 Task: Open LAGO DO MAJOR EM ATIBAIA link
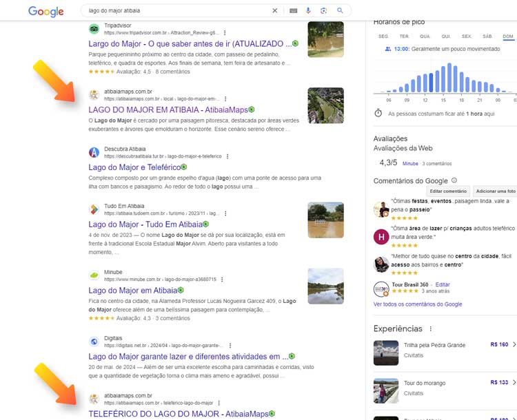click(168, 109)
